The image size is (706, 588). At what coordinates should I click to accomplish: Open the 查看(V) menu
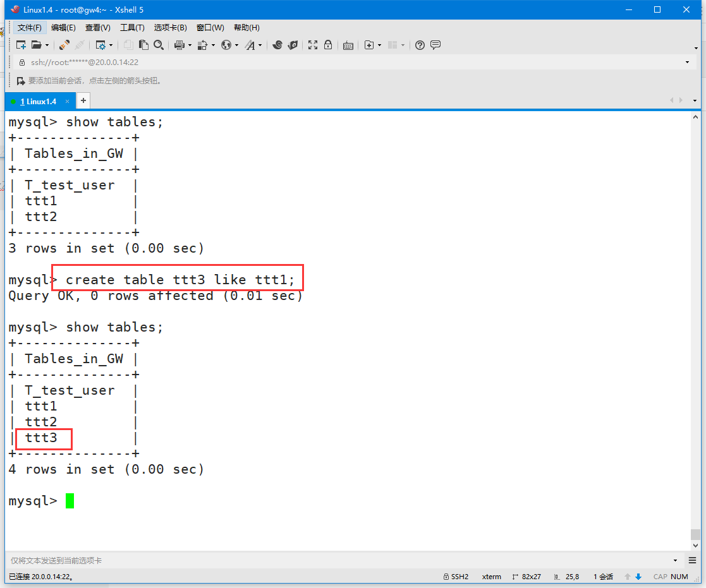coord(98,28)
